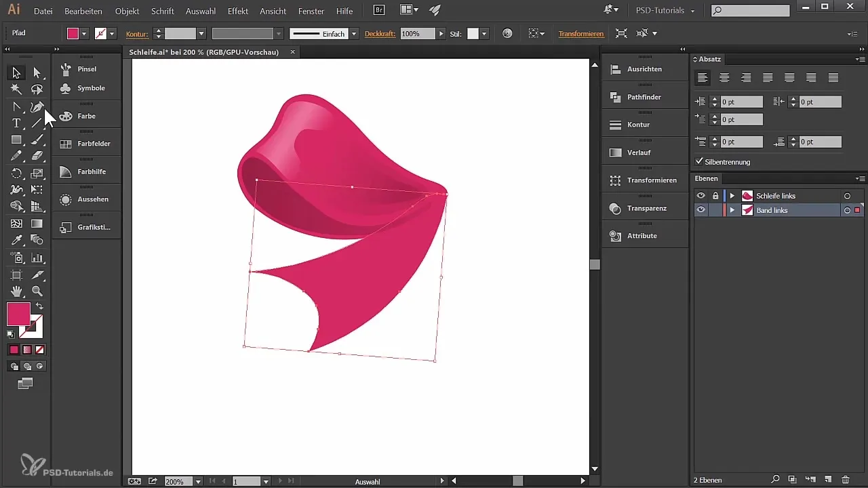Swap fill and stroke colors
The image size is (868, 488).
click(39, 306)
